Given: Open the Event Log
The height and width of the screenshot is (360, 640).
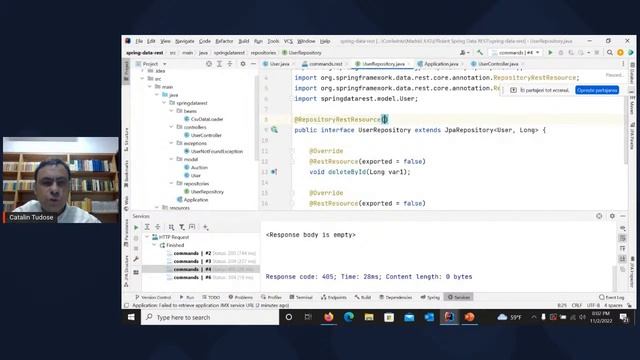Looking at the screenshot, I should [x=611, y=297].
